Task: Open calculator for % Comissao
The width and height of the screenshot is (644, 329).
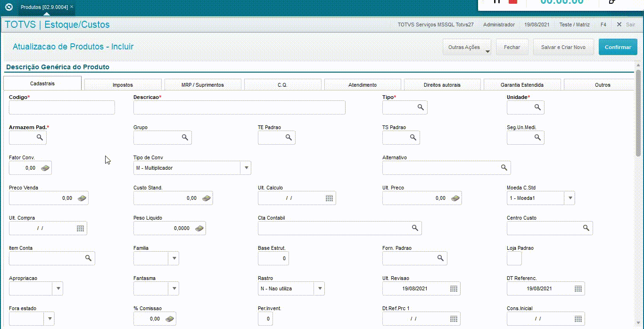Action: [170, 319]
